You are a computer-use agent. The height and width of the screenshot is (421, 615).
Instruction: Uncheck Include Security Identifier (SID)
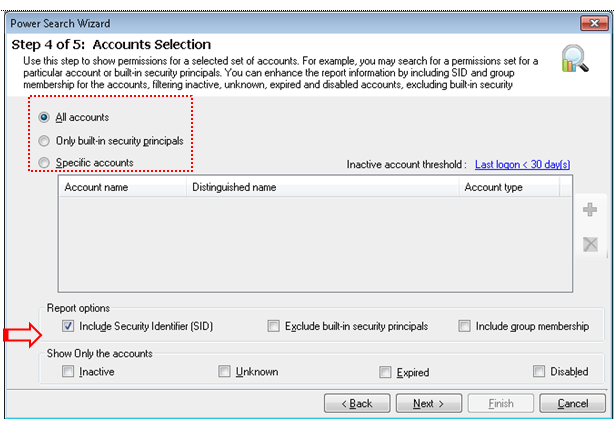68,326
